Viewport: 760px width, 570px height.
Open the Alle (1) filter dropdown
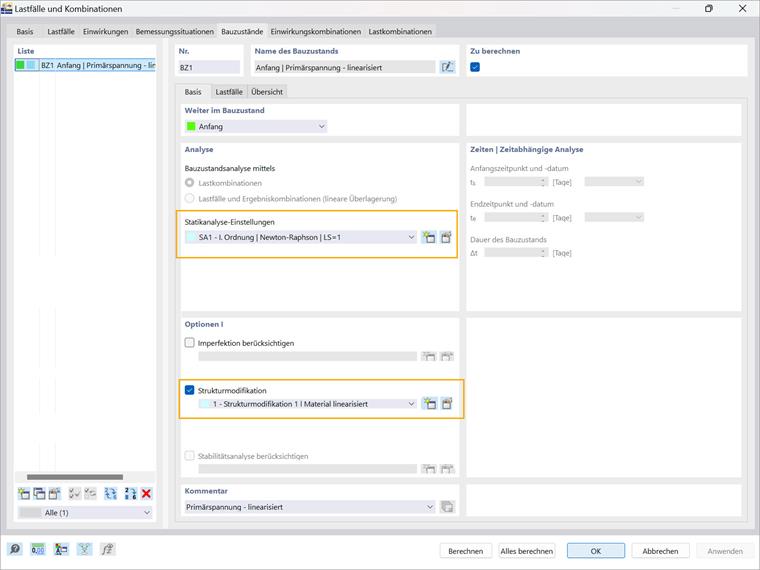tap(85, 512)
